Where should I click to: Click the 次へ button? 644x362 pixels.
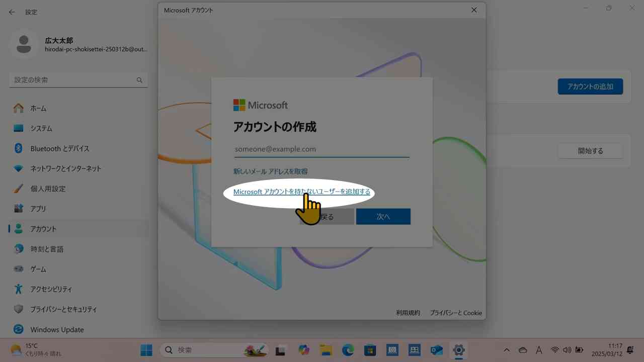(x=383, y=216)
